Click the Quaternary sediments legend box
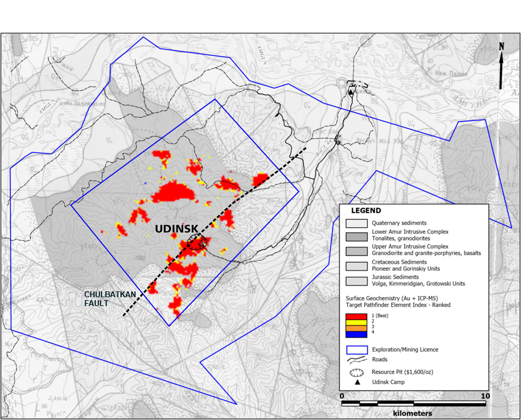This screenshot has height=420, width=521. pyautogui.click(x=357, y=223)
